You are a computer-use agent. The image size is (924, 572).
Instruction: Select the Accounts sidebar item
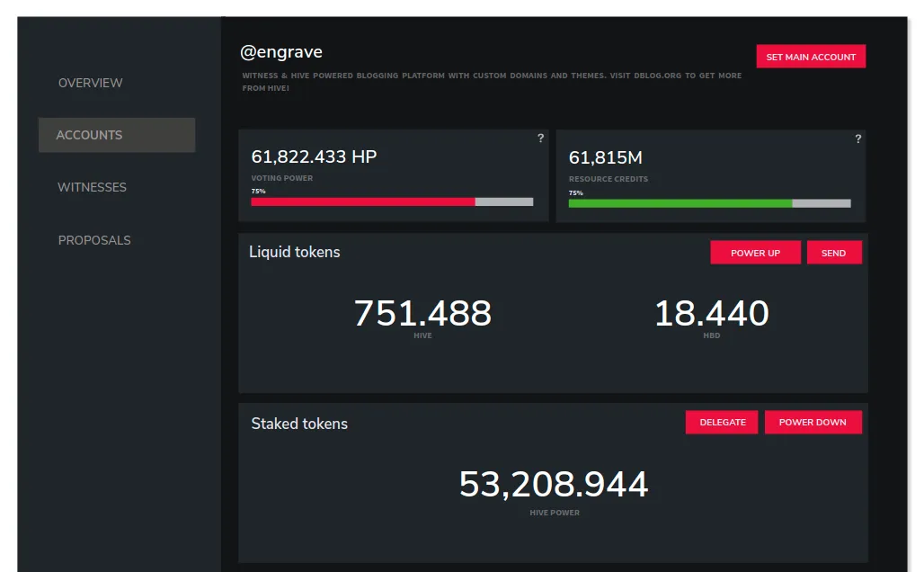[117, 135]
